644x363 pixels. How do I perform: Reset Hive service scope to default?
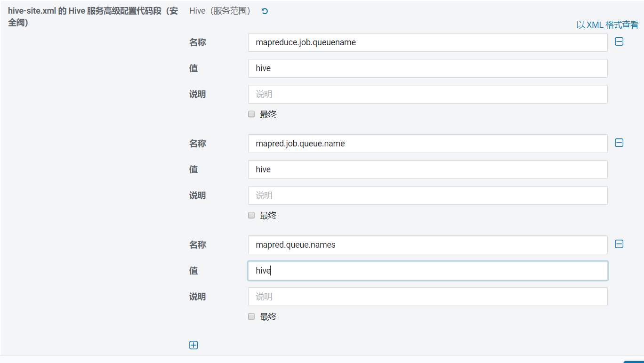(265, 11)
